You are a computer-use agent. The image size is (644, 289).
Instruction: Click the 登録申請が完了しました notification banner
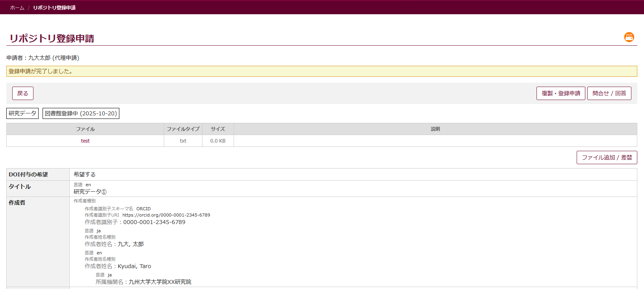click(321, 71)
